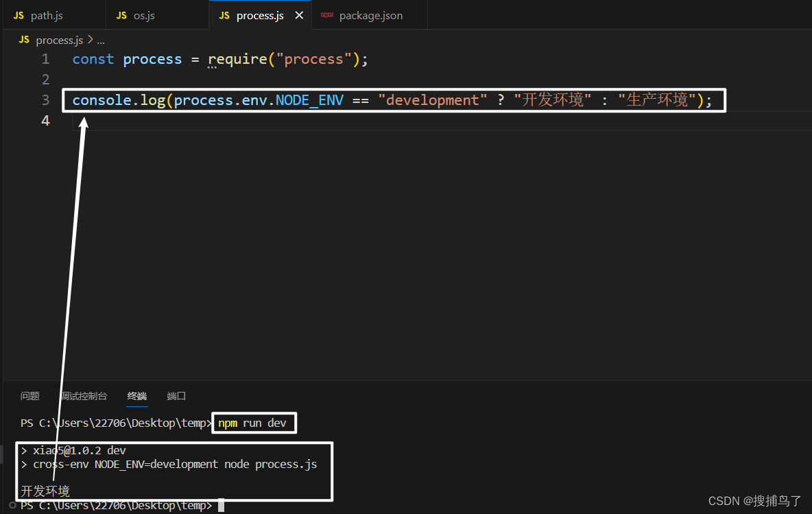Click the JS icon on os.js tab

(121, 16)
